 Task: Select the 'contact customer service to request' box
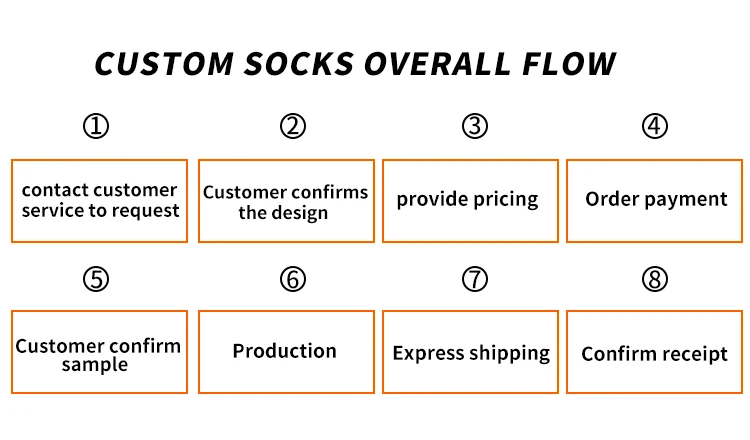(99, 201)
